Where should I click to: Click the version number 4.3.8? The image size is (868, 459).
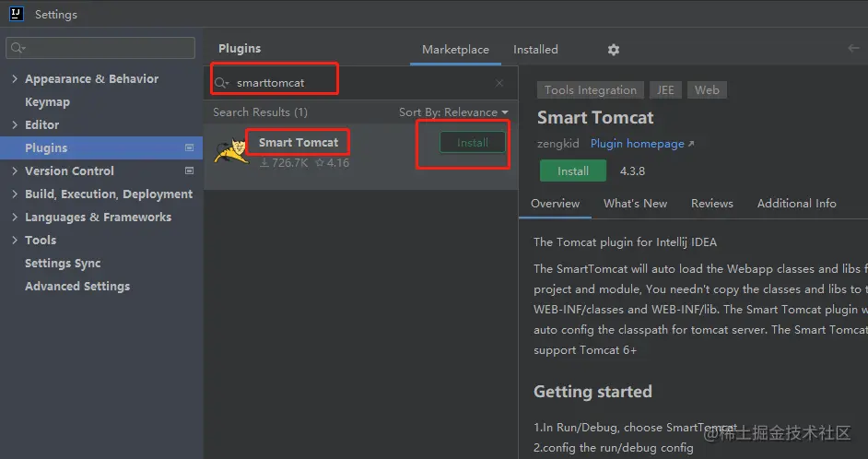pos(632,171)
